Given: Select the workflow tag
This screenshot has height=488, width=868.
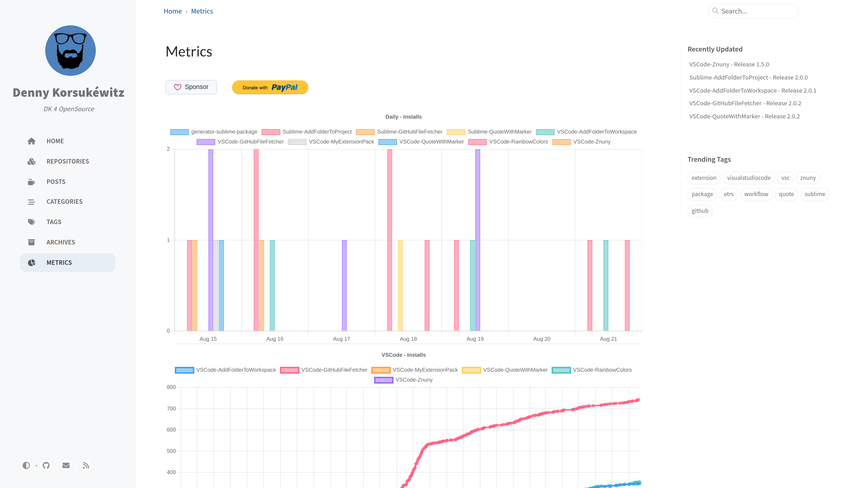Looking at the screenshot, I should [x=756, y=194].
